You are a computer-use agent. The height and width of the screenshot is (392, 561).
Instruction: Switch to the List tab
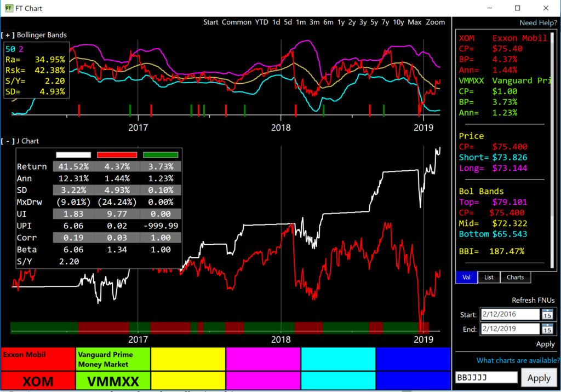tap(489, 277)
